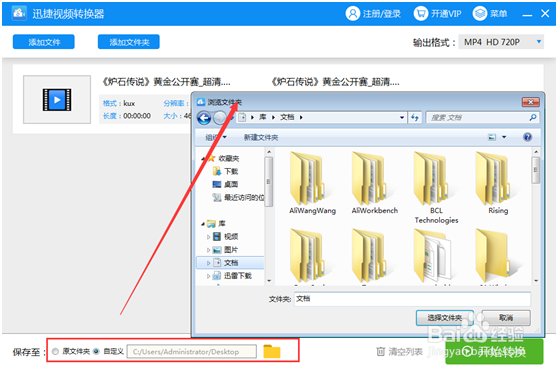Click the forward arrow in browse dialog
Viewport: 558px width, 371px height.
[220, 118]
